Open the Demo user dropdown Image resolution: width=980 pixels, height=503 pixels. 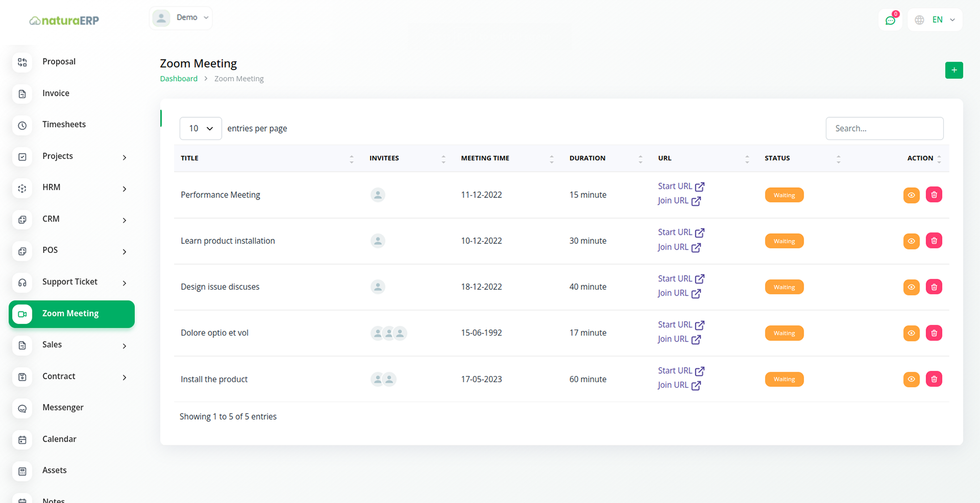[x=181, y=18]
